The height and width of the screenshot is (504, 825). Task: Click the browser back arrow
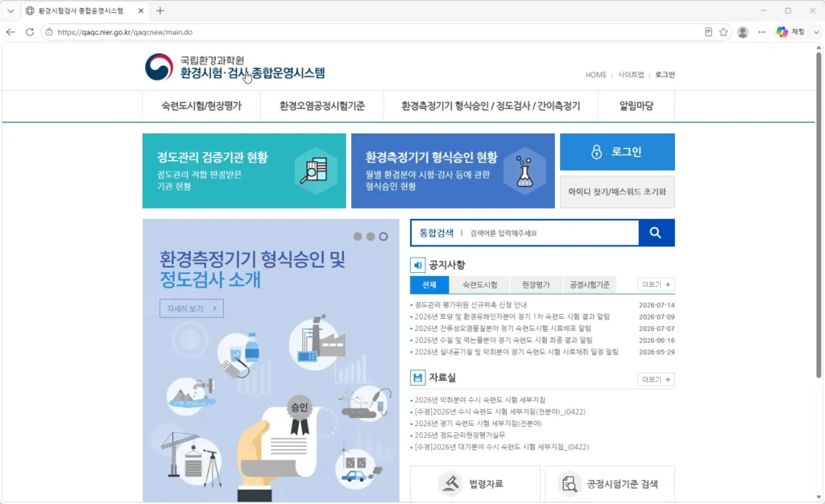pos(10,32)
